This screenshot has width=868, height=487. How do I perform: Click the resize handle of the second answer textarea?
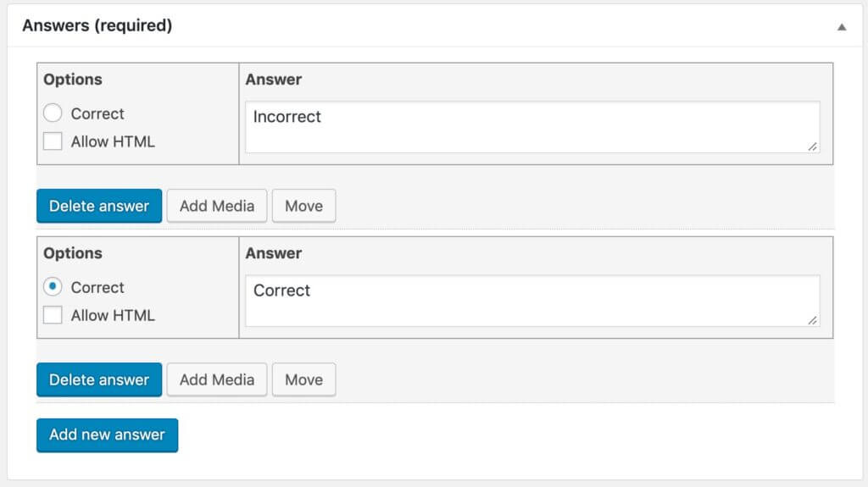[813, 320]
